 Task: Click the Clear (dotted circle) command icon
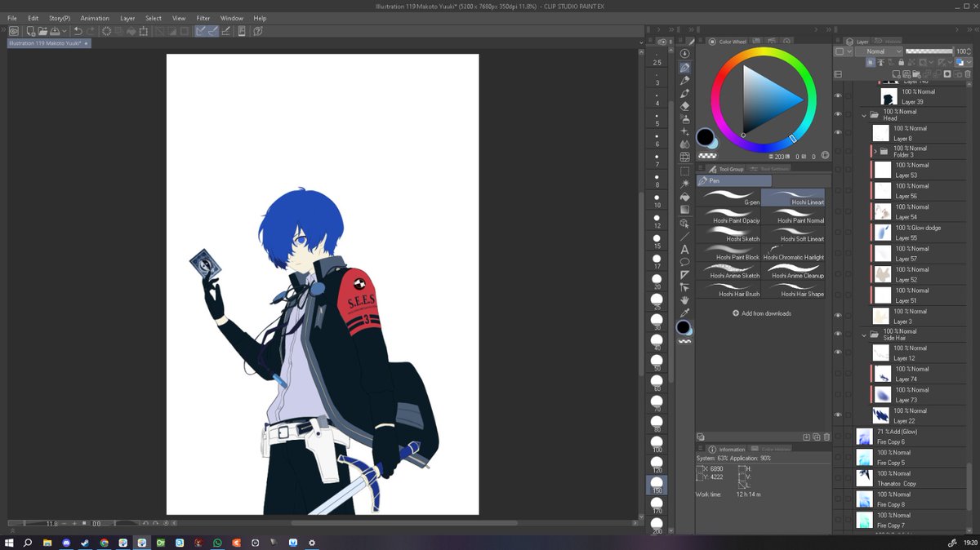(x=106, y=31)
